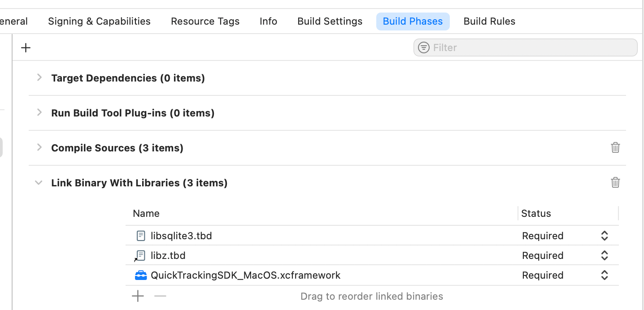Open the Signing & Capabilities tab

click(x=99, y=22)
